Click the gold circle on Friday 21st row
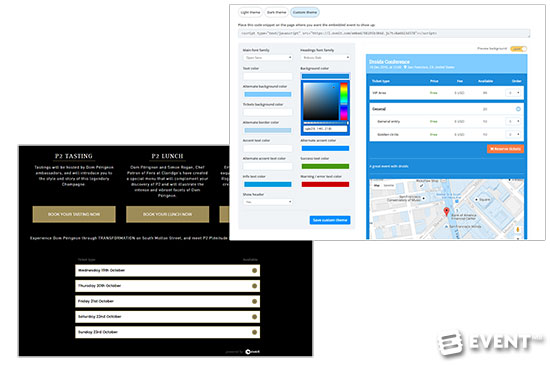 pos(254,302)
